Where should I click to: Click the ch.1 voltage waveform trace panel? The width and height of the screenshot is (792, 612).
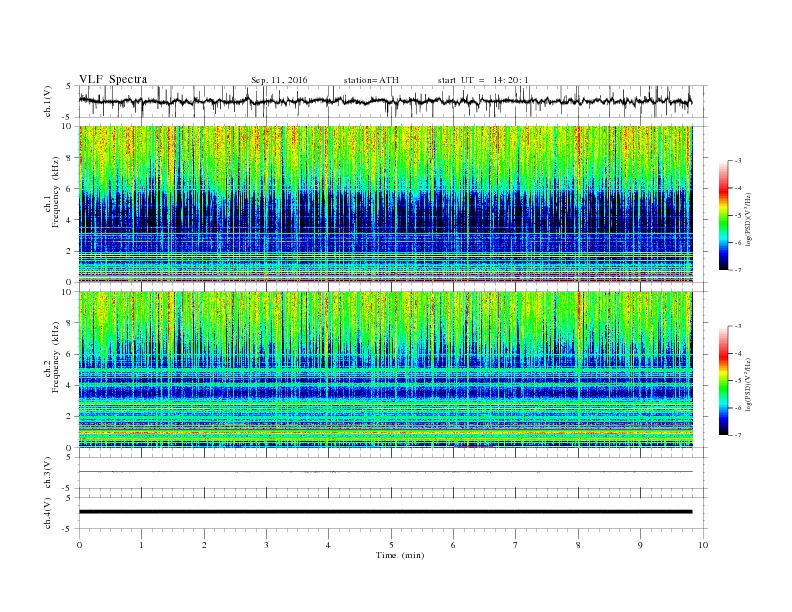(x=393, y=101)
